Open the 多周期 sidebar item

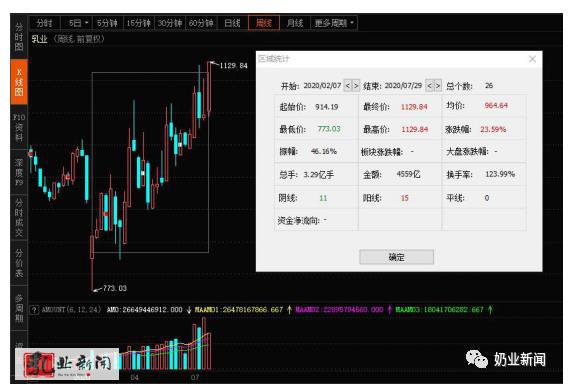coord(19,308)
